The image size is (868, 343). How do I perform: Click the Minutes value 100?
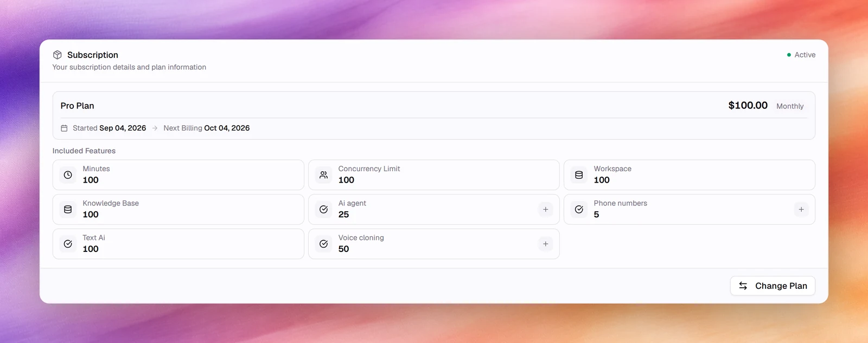coord(91,180)
